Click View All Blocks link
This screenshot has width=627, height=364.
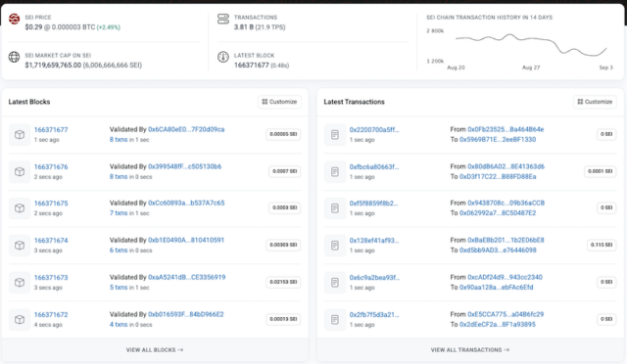(x=155, y=350)
